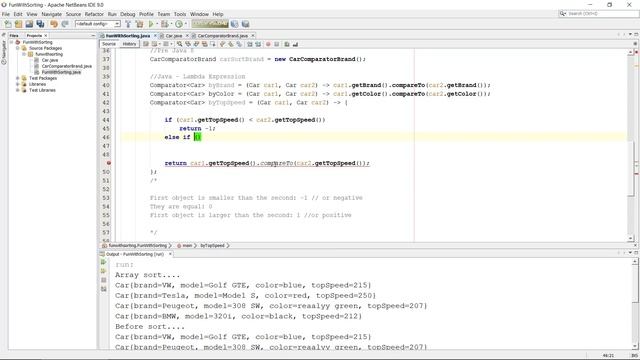Collapse the FunWithSorting project node

click(x=12, y=42)
